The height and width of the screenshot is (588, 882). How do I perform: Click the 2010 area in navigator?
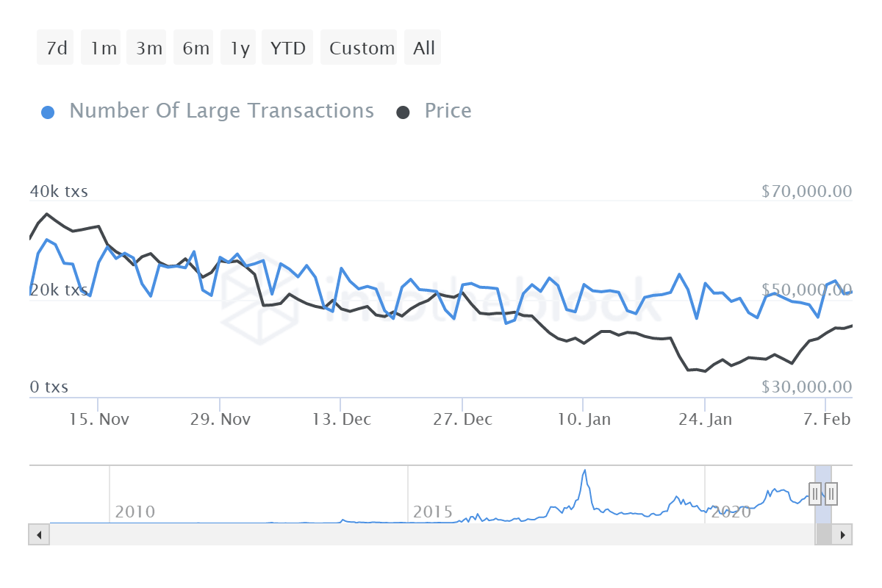[x=135, y=512]
